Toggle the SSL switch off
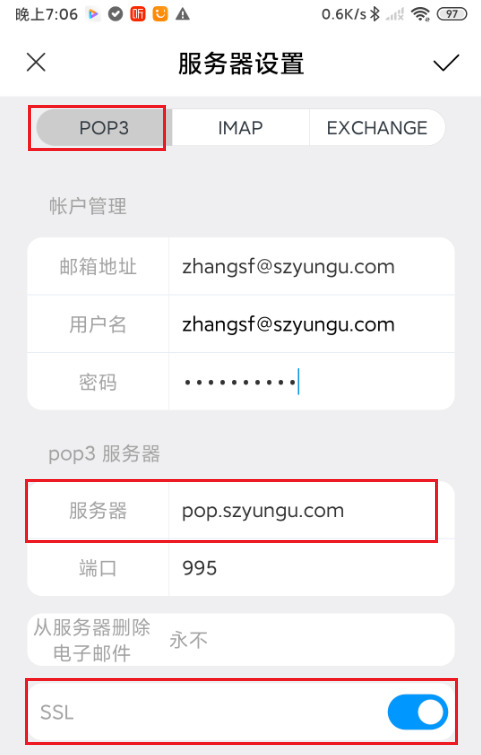 (x=417, y=712)
